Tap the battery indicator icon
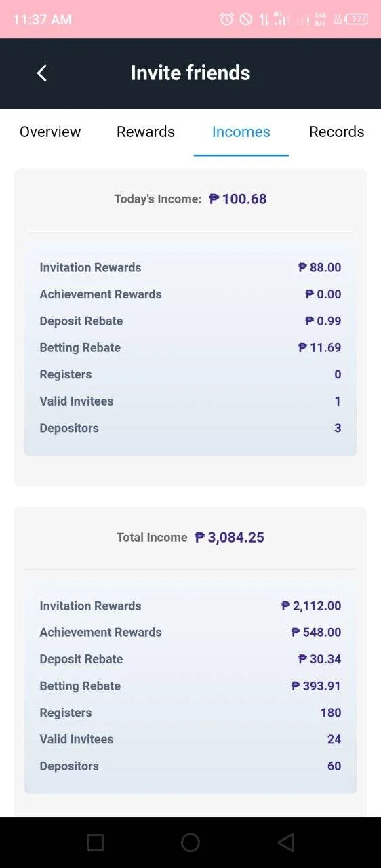 pyautogui.click(x=357, y=19)
